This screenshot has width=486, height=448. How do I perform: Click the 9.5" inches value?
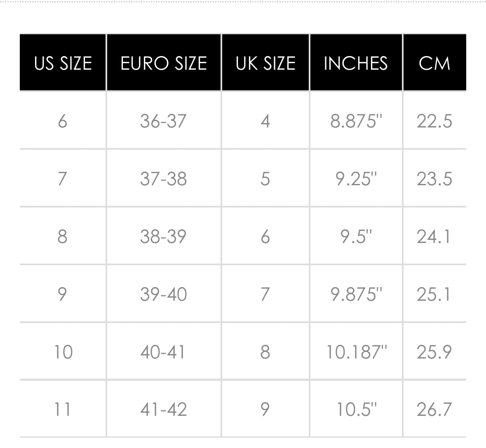pos(356,237)
